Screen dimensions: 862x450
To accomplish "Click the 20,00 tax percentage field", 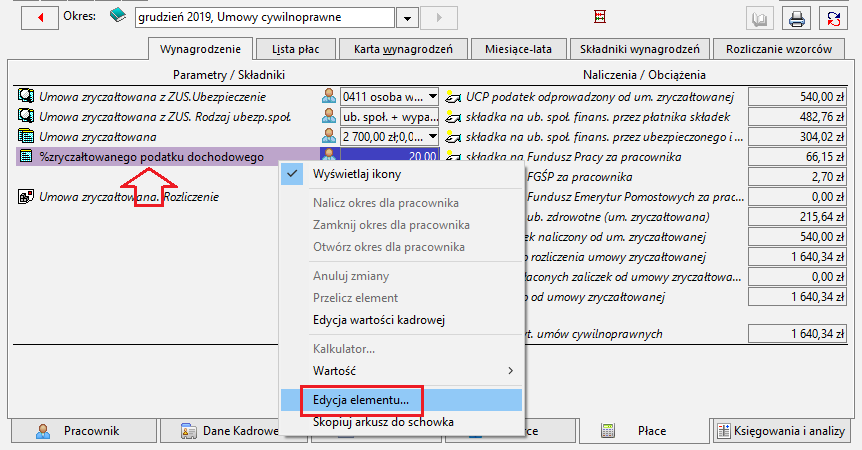I will coord(389,157).
